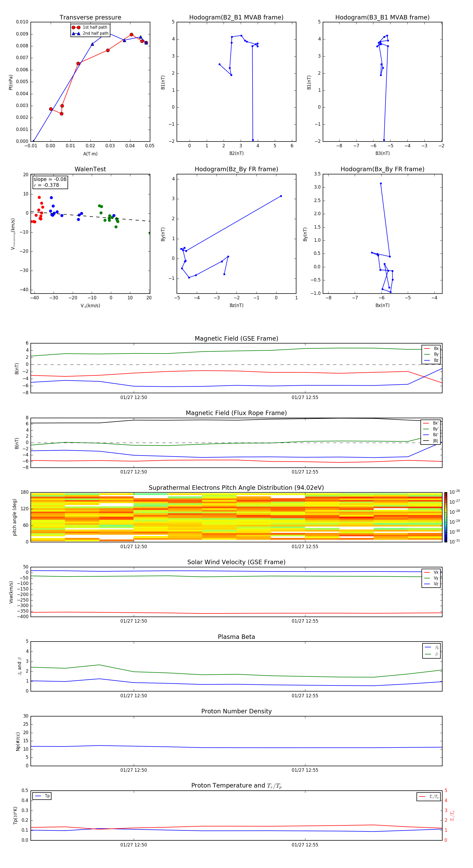This screenshot has width=473, height=868.
Task: Click the βp legend entry in Plasma Beta panel
Action: click(431, 647)
